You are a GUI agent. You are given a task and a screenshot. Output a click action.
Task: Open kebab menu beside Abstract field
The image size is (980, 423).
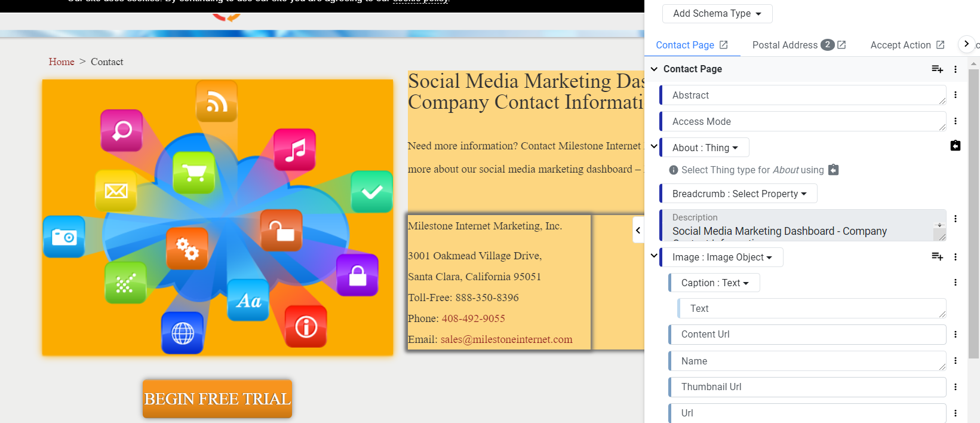point(956,95)
